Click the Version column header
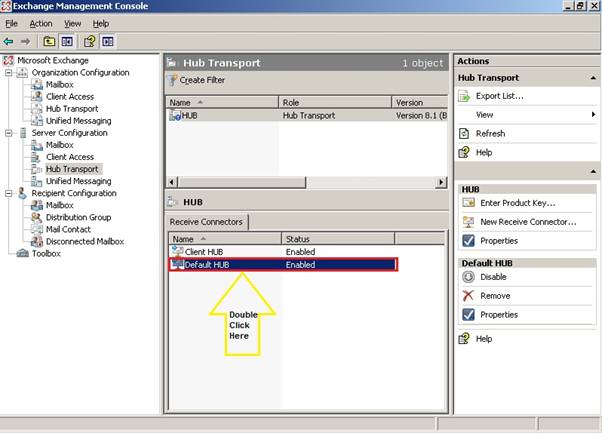The height and width of the screenshot is (433, 602). pos(420,102)
